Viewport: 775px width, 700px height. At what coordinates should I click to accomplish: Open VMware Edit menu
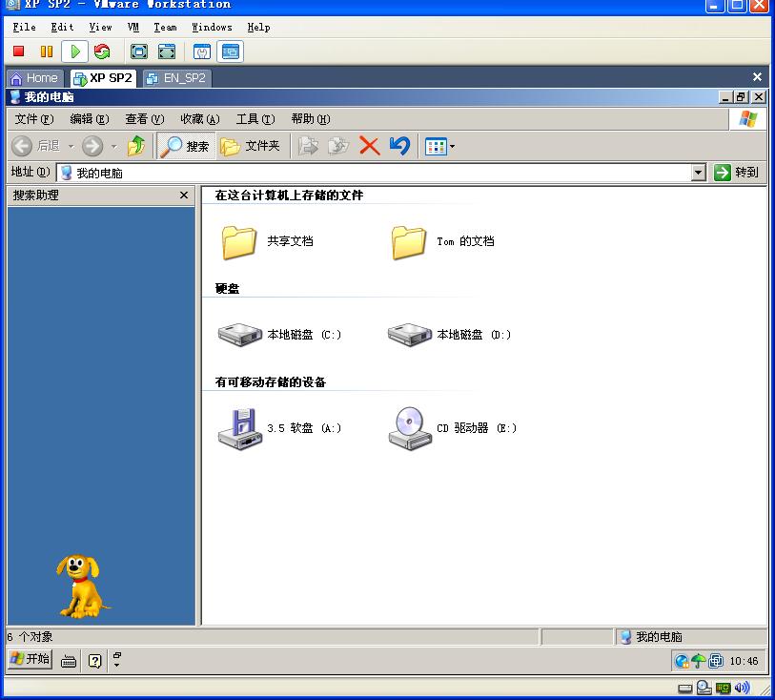tap(62, 28)
